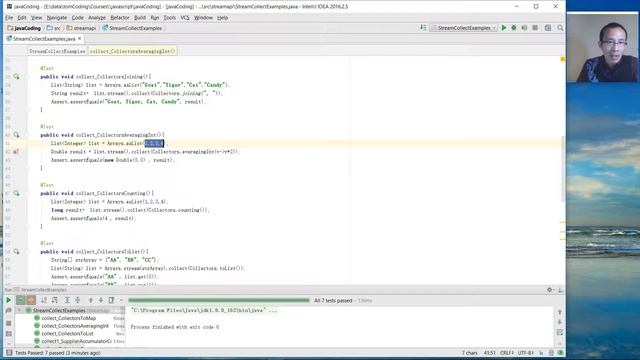Export test results icon
640x360 pixels.
111,300
